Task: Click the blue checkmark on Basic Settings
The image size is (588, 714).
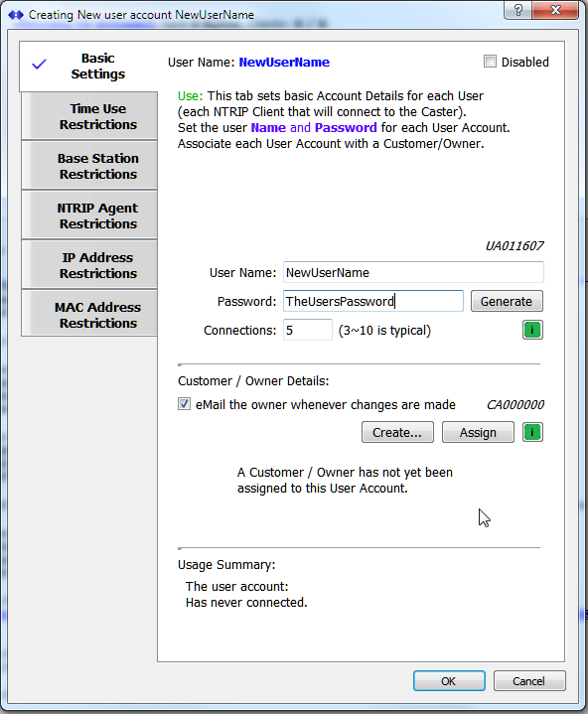Action: (39, 65)
